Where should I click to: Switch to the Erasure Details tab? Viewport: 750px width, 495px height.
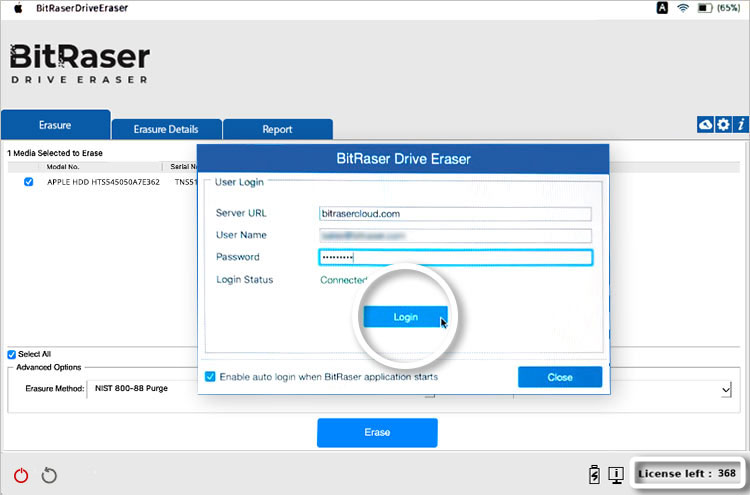tap(166, 129)
